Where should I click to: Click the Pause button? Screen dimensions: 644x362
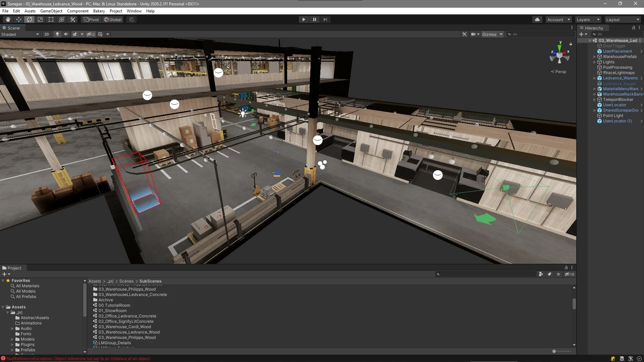(314, 19)
